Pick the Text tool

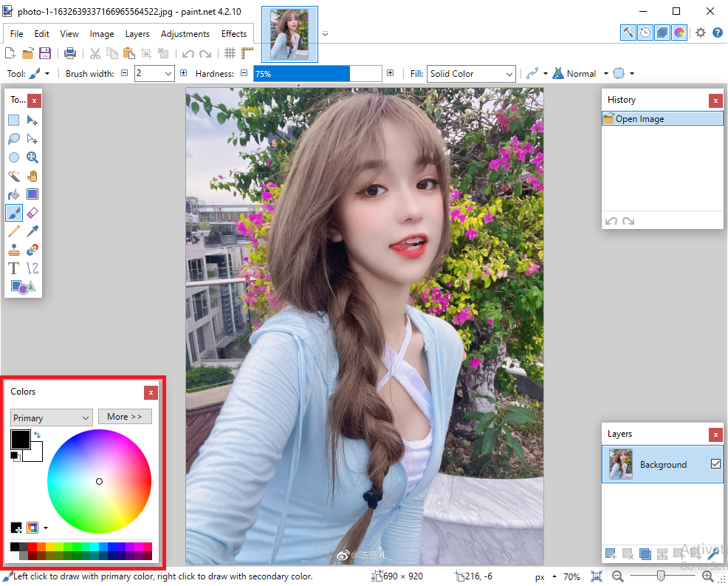pos(14,268)
